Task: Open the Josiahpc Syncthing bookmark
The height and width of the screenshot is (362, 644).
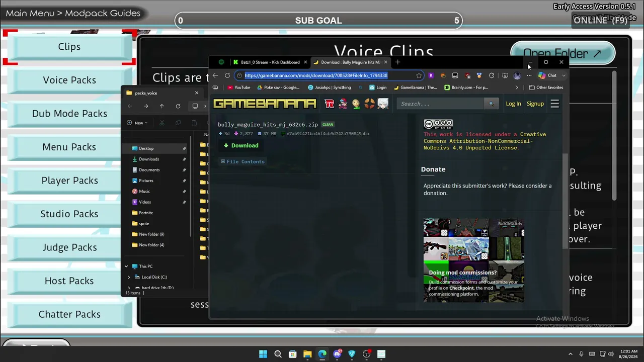Action: pyautogui.click(x=329, y=87)
